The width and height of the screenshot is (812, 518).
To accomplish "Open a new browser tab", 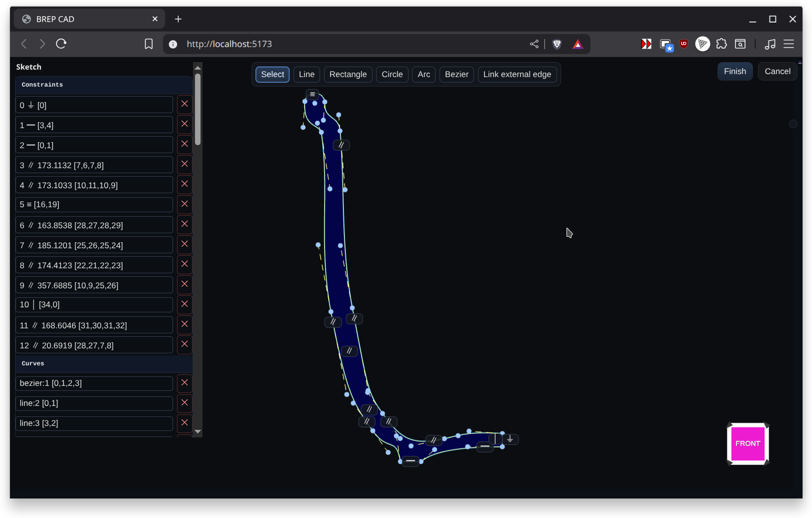I will coord(178,19).
